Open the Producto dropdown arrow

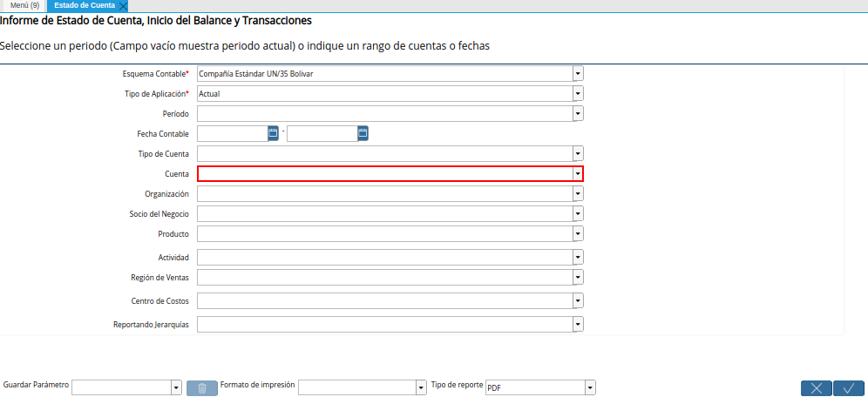(578, 234)
